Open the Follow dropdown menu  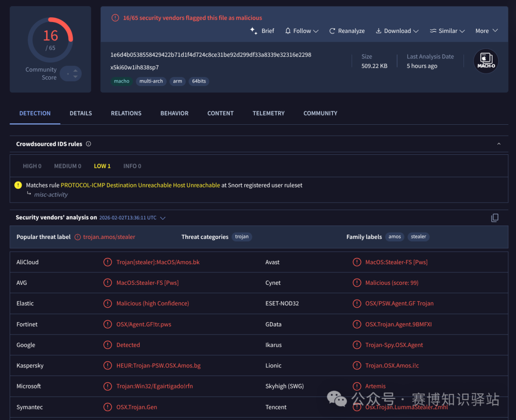click(302, 31)
